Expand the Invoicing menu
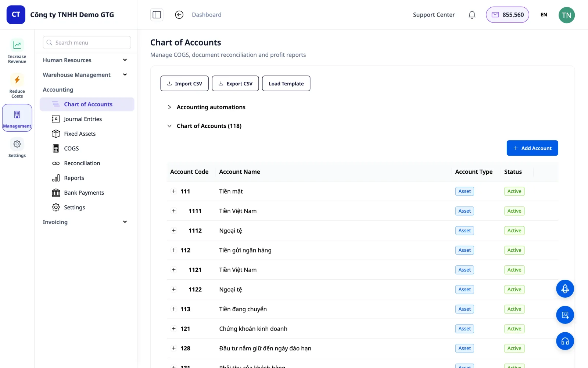 pos(85,222)
